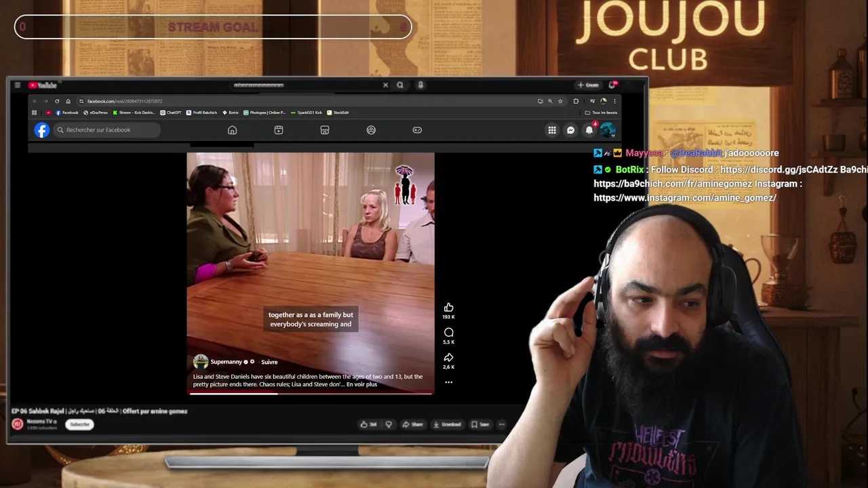
Task: Open Facebook notifications bell
Action: (x=589, y=130)
